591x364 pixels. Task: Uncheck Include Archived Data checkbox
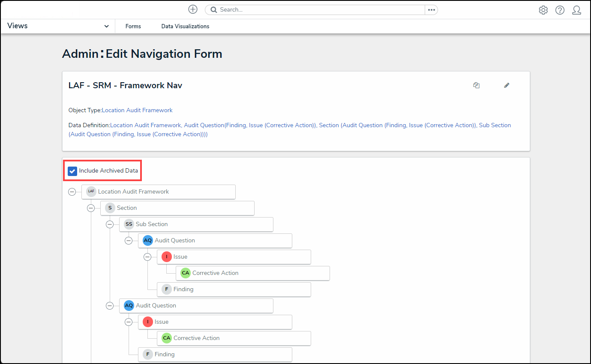coord(72,171)
